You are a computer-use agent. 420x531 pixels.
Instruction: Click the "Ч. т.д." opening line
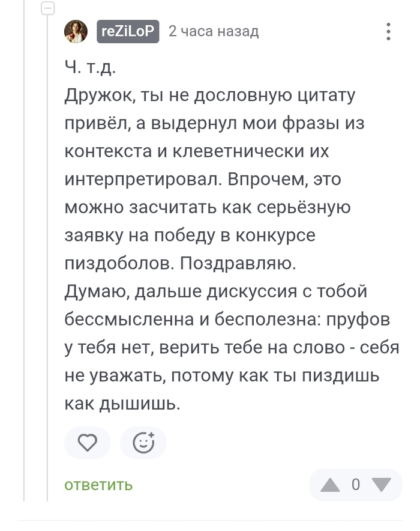pos(90,67)
